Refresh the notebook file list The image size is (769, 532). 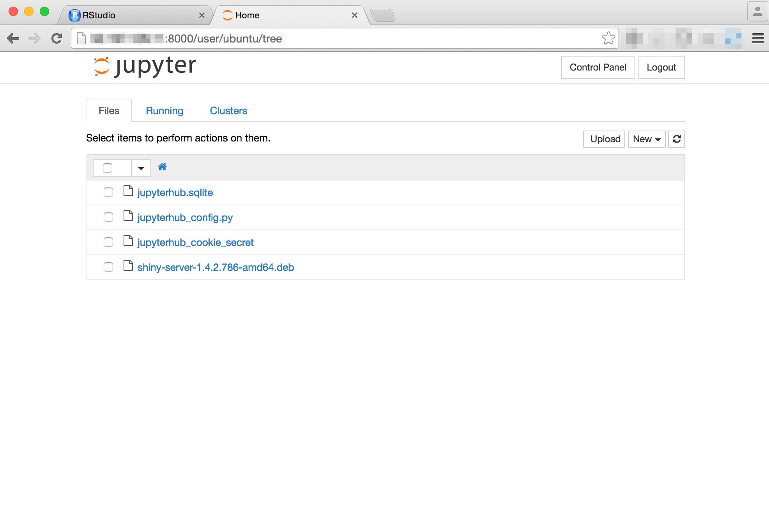677,139
